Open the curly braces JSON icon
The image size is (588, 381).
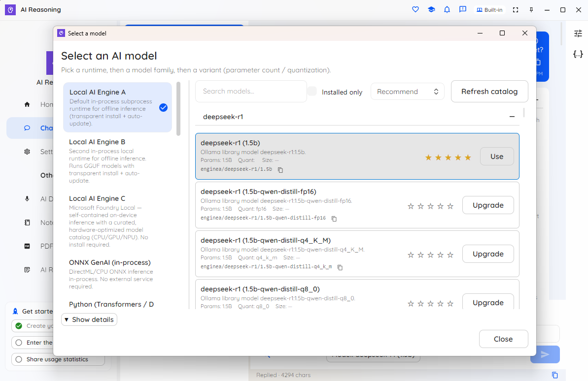click(578, 54)
